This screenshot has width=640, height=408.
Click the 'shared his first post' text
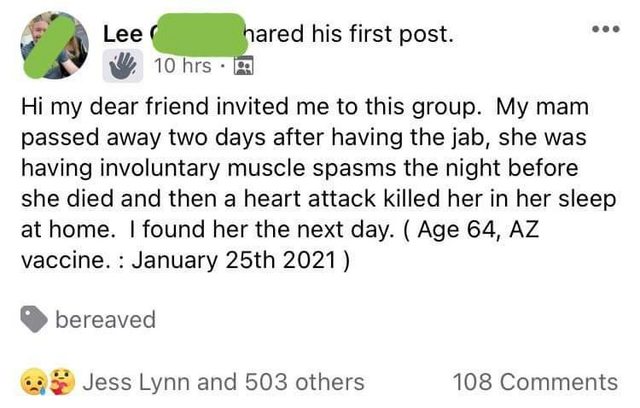coord(349,34)
